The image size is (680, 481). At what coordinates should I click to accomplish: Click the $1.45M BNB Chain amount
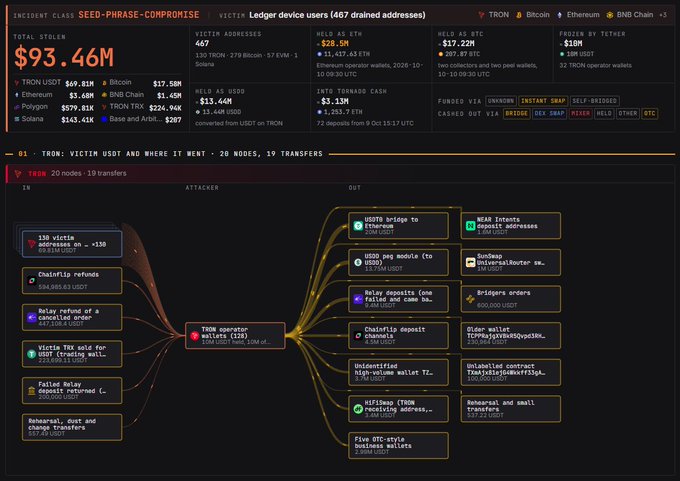click(x=169, y=96)
